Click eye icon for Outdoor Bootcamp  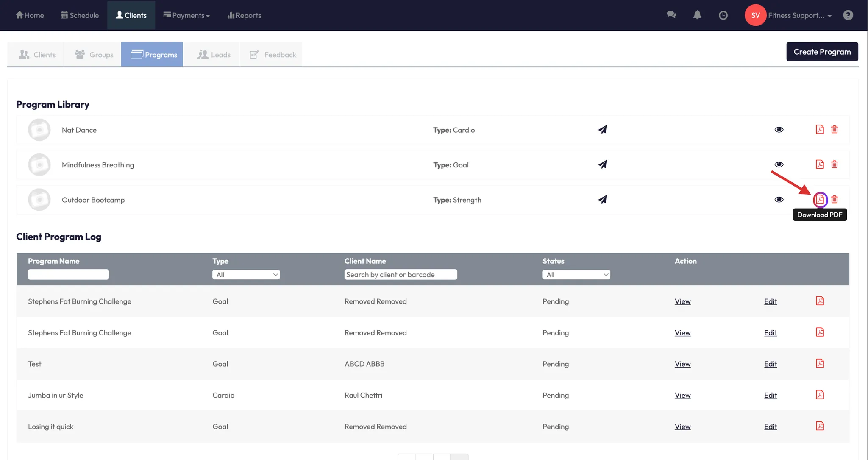point(779,199)
